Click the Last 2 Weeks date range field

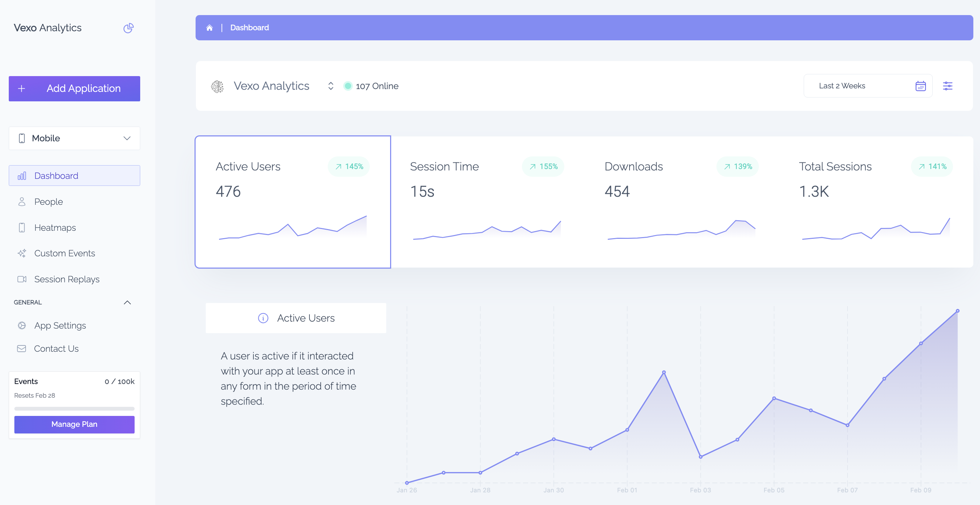point(842,86)
